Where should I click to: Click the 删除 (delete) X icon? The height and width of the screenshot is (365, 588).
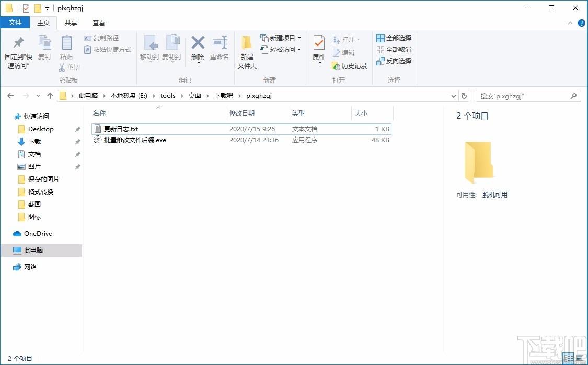click(x=198, y=42)
